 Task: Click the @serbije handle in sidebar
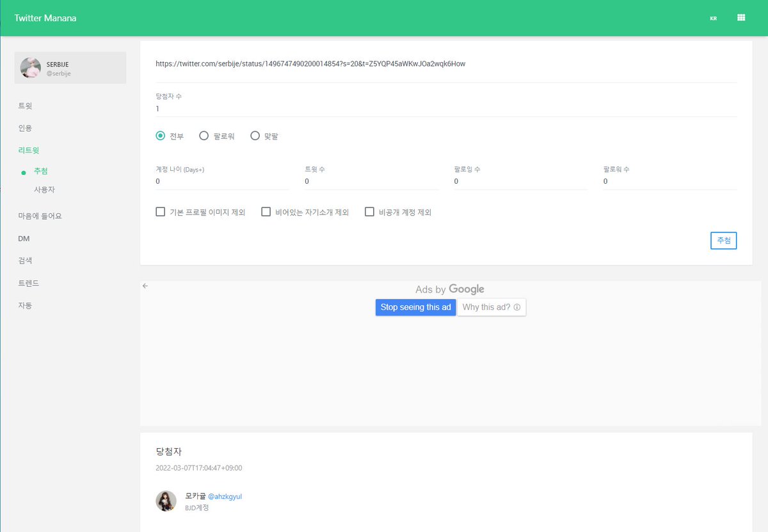(x=59, y=74)
